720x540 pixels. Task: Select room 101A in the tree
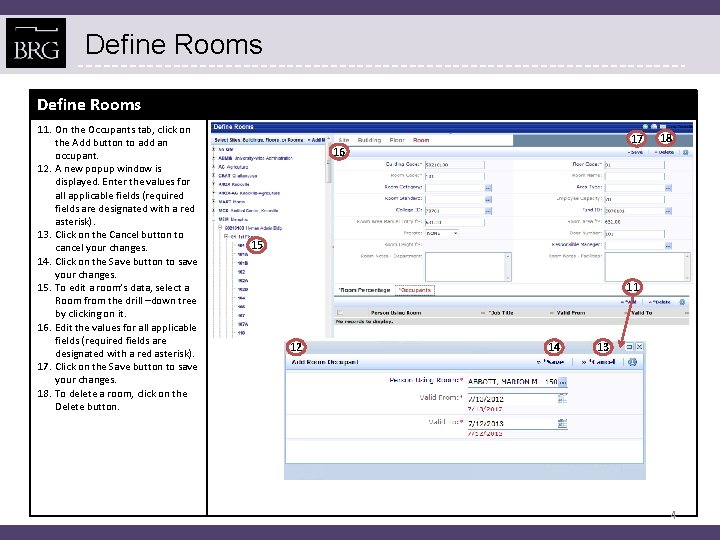[242, 254]
